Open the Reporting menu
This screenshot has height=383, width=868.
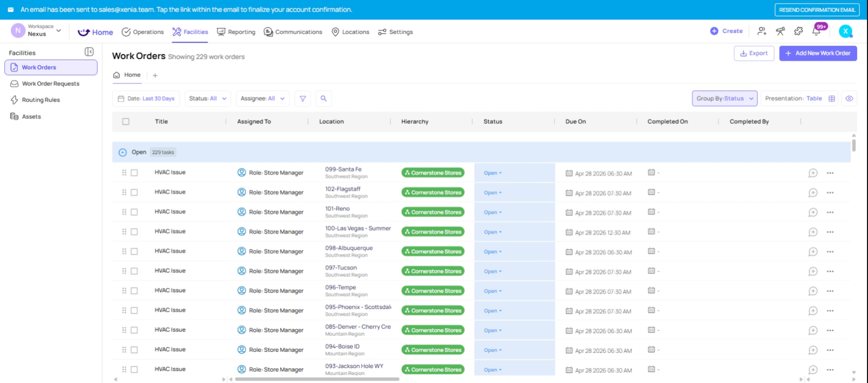[x=236, y=32]
